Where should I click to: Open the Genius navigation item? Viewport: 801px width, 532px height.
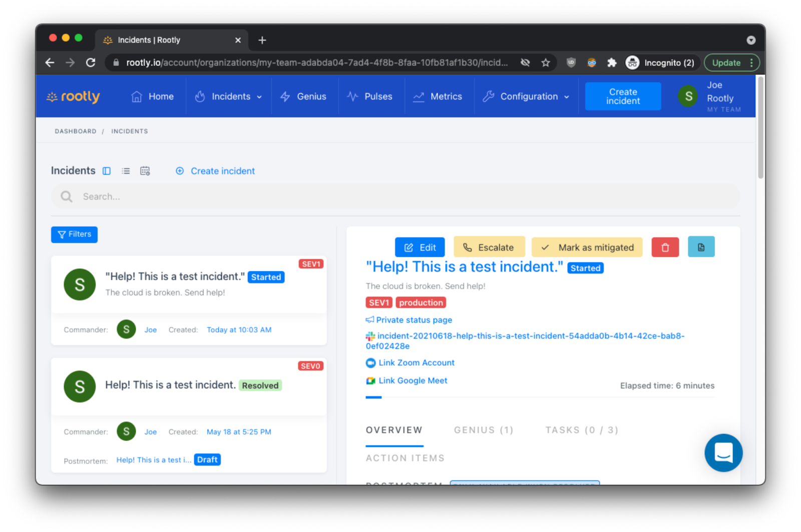coord(303,97)
